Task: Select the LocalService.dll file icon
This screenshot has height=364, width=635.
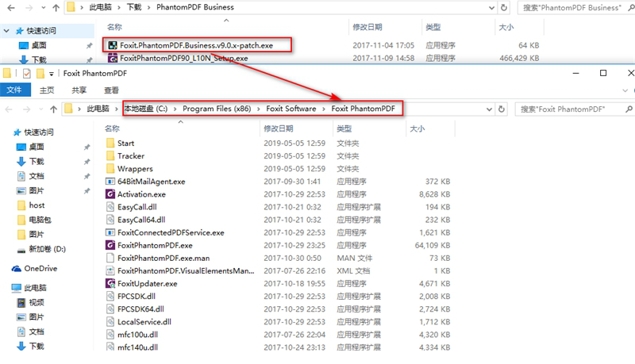Action: pyautogui.click(x=110, y=322)
